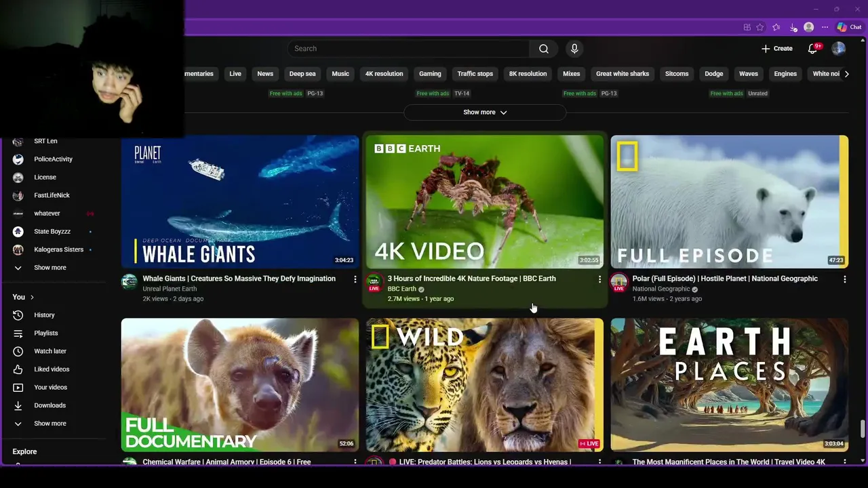Image resolution: width=868 pixels, height=488 pixels.
Task: Open options for Most Magnificent Places video
Action: point(844,462)
